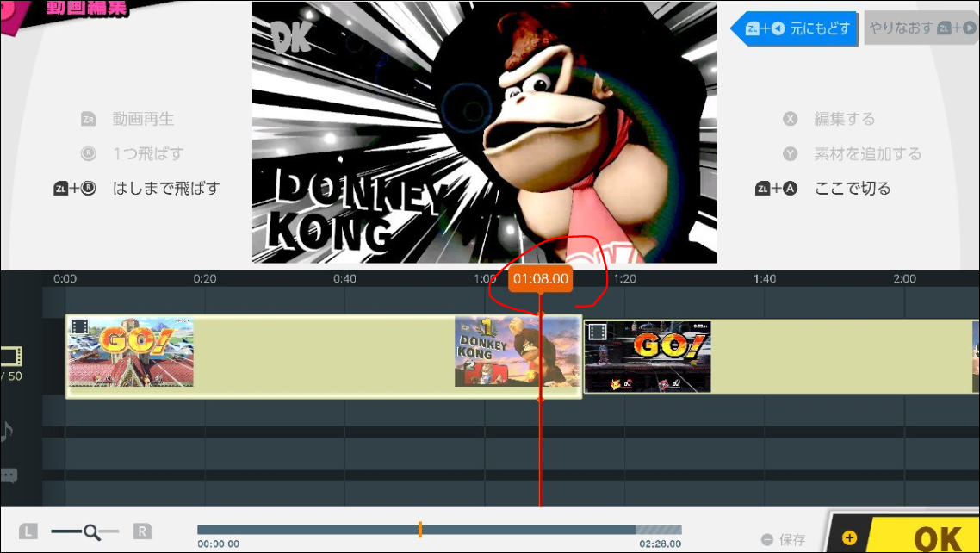The height and width of the screenshot is (553, 980).
Task: Click the 0:40 mark on timeline ruler
Action: 345,279
